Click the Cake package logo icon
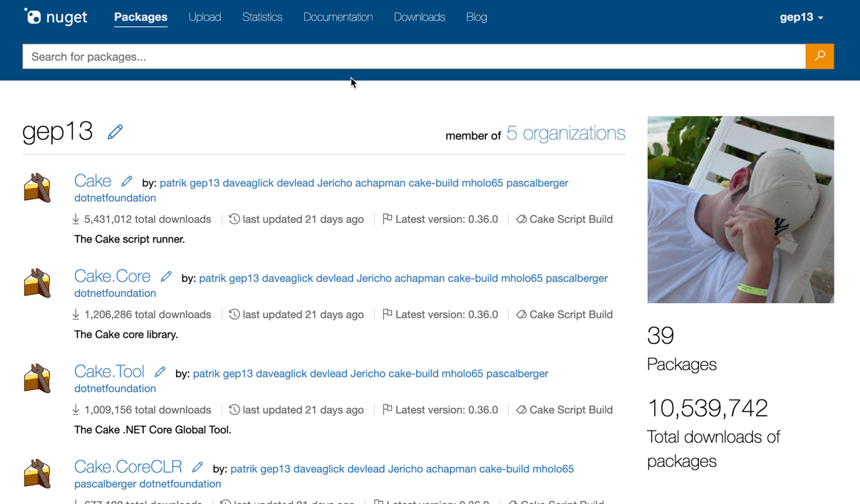Viewport: 860px width, 504px height. point(37,188)
